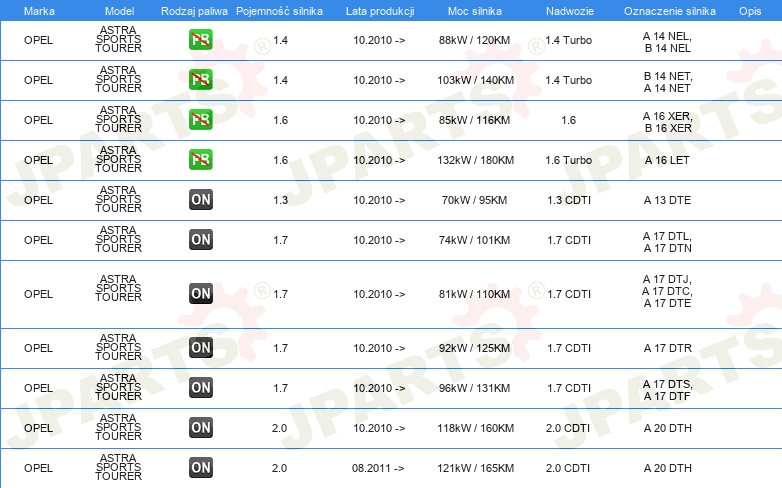Screen dimensions: 782x488
Task: Click the petrol PB icon in the 103kW / 140KM row
Action: [201, 80]
